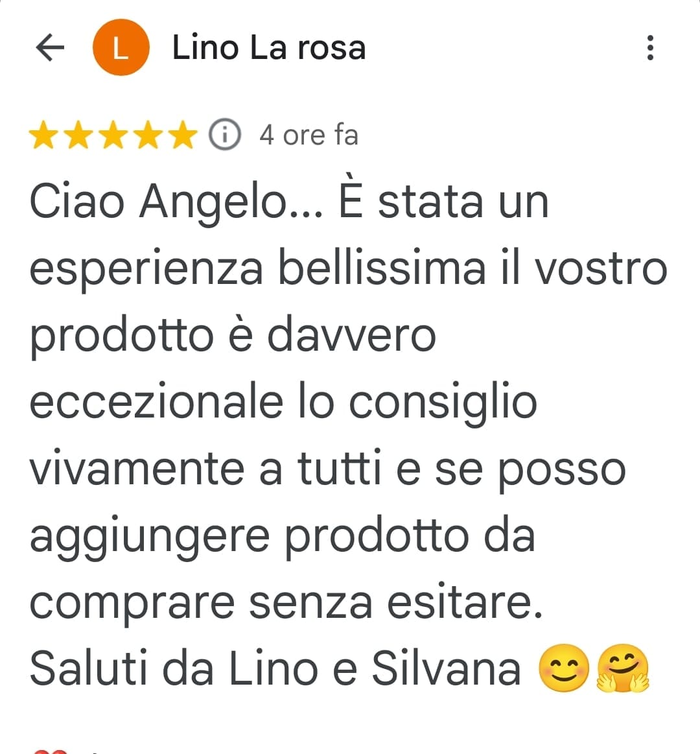
Task: Open the three-dot overflow menu
Action: 650,47
